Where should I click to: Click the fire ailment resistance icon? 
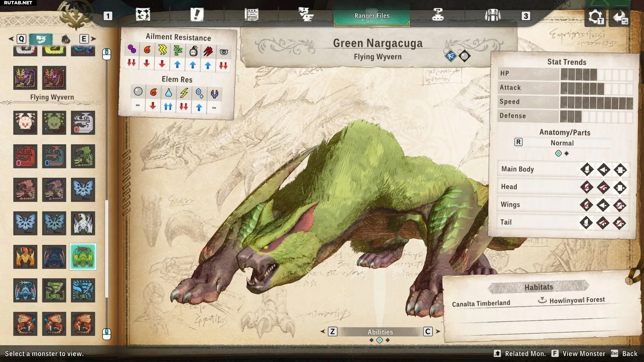(147, 50)
